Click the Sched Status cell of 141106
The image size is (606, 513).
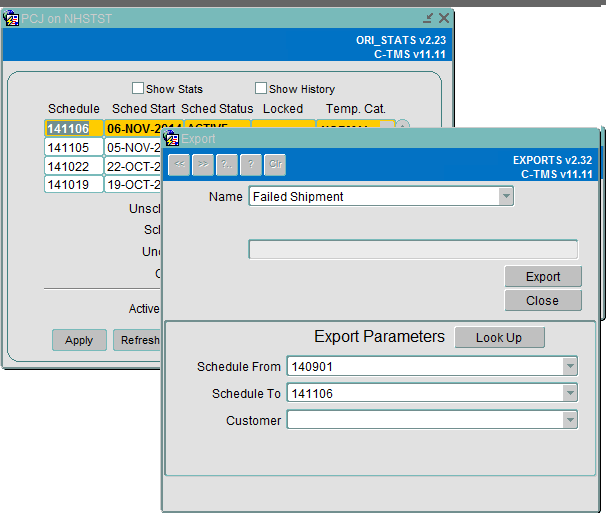pos(217,124)
